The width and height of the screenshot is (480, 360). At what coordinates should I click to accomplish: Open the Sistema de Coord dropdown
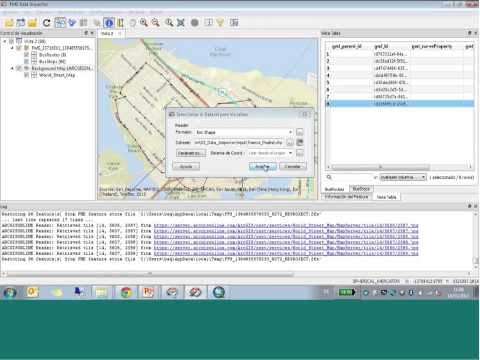click(x=270, y=153)
